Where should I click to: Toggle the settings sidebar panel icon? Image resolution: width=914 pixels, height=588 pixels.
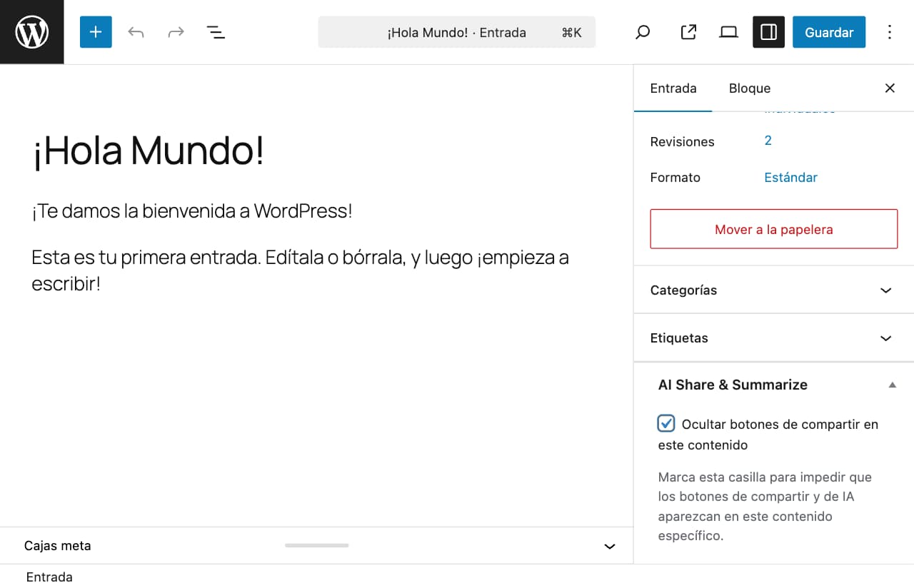coord(768,31)
